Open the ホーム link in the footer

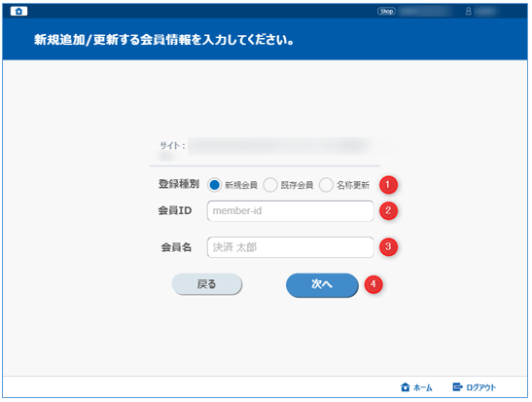(x=416, y=387)
